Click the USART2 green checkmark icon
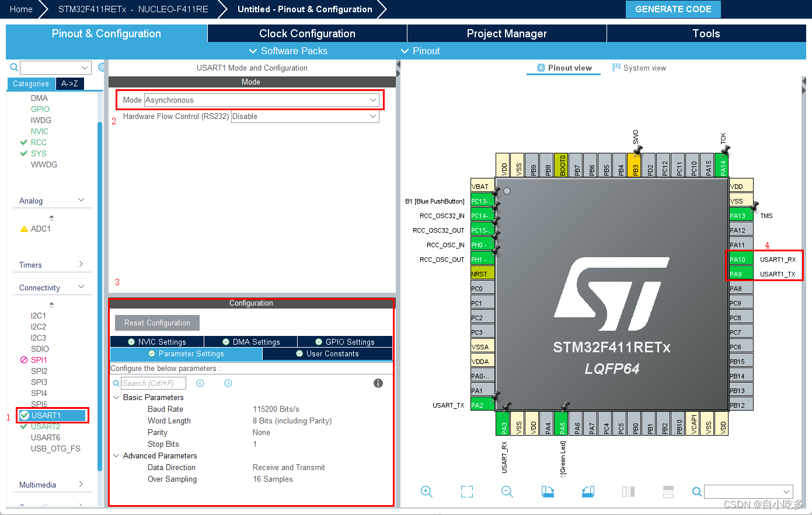Image resolution: width=812 pixels, height=515 pixels. click(x=24, y=426)
